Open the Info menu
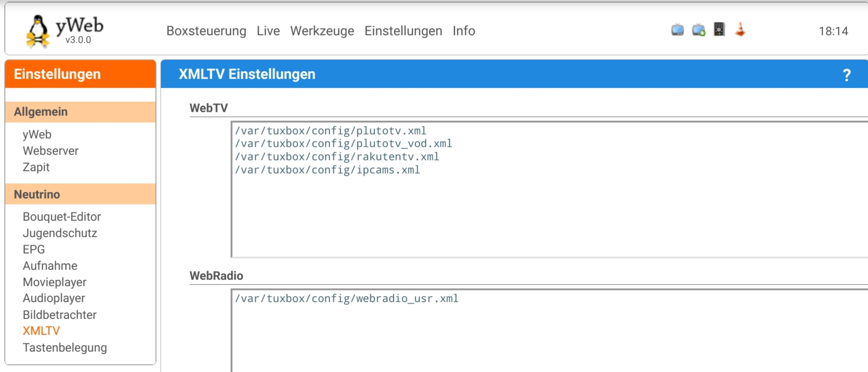 tap(463, 31)
